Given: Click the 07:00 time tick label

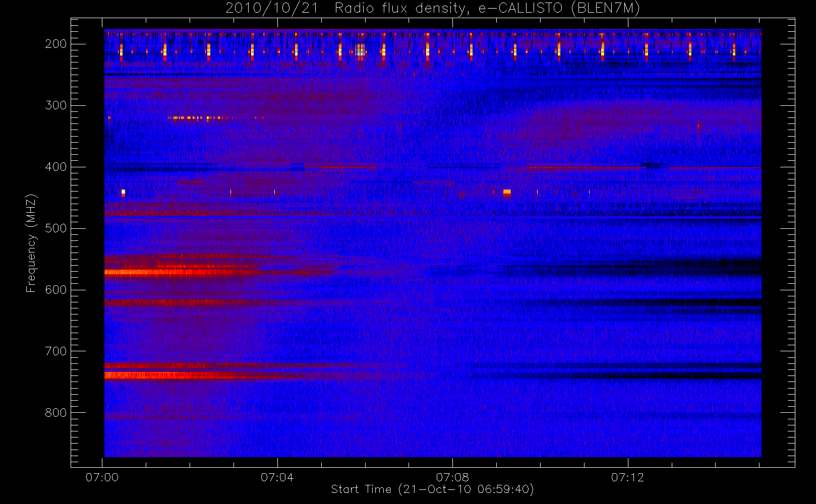Looking at the screenshot, I should [x=102, y=477].
